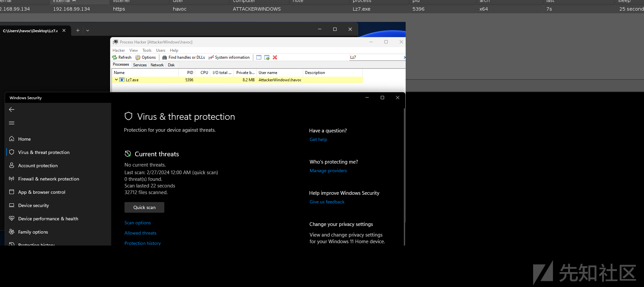This screenshot has height=287, width=644.
Task: Go back in Windows Security
Action: point(12,109)
